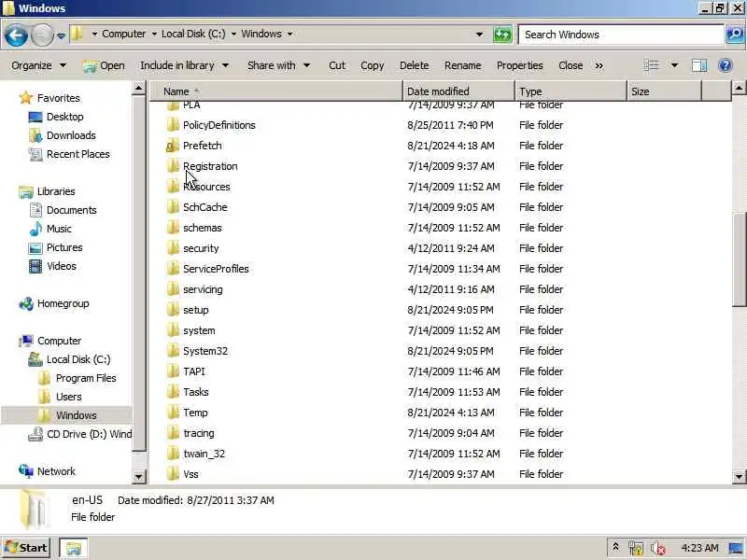Open the Videos library icon
747x560 pixels.
click(x=35, y=266)
